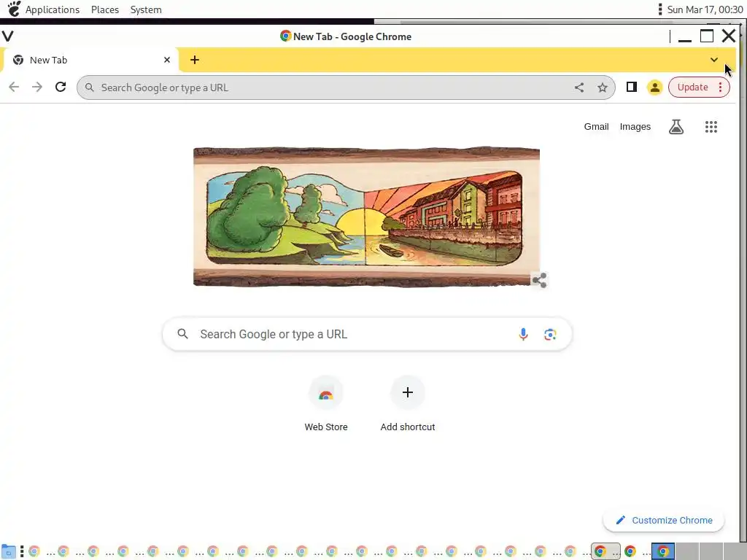Share the Google Doodle

click(539, 280)
